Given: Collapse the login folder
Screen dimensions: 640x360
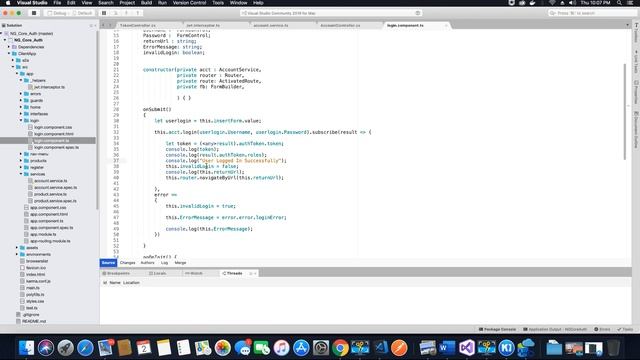Looking at the screenshot, I should click(21, 120).
